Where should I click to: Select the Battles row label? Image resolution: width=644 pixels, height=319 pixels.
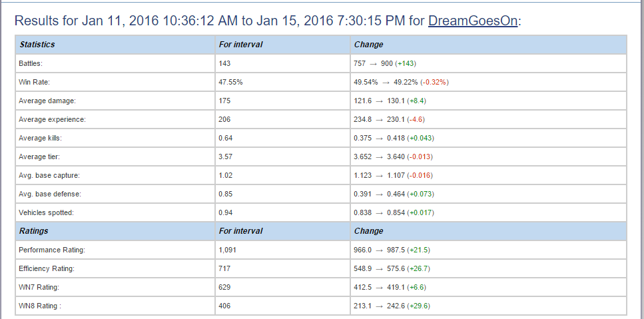coord(32,63)
